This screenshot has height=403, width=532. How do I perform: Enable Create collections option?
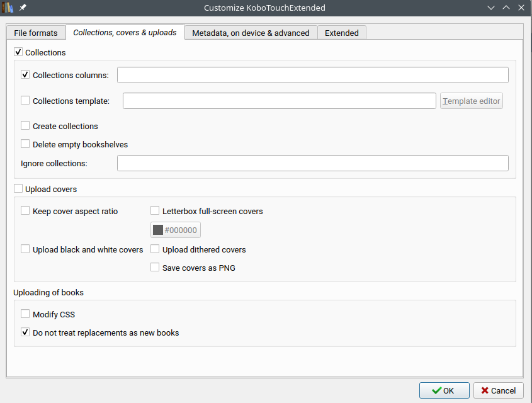tap(25, 126)
